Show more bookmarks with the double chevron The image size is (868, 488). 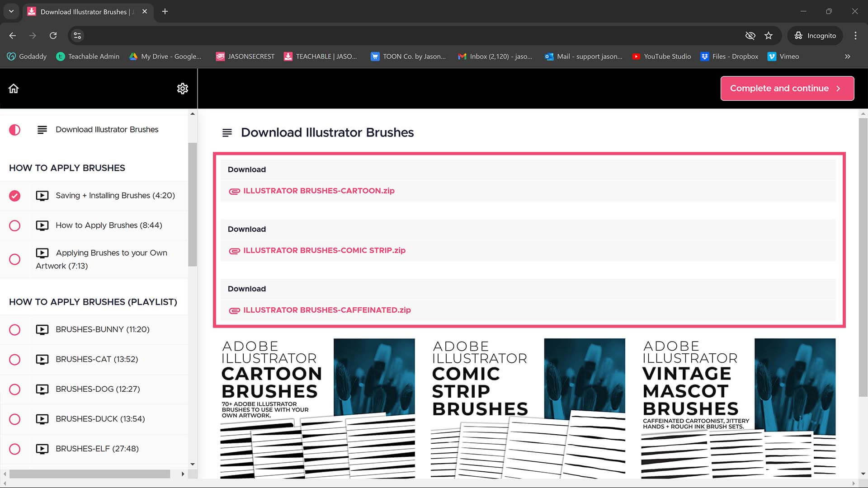[x=848, y=56]
